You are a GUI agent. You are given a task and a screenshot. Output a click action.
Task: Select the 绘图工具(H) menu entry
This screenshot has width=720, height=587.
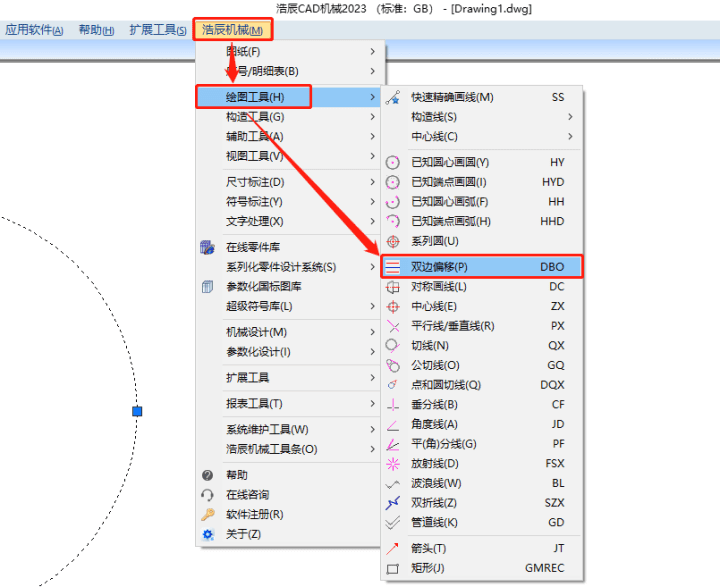(x=288, y=97)
